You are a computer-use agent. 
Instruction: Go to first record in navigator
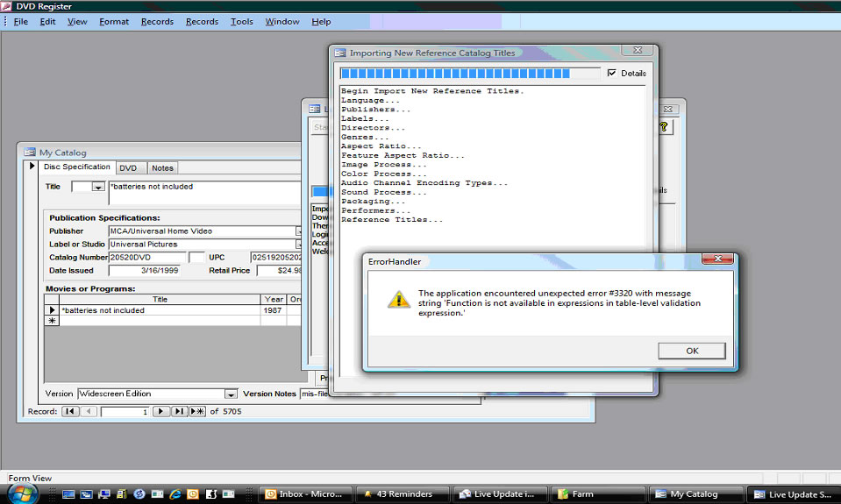(x=70, y=411)
